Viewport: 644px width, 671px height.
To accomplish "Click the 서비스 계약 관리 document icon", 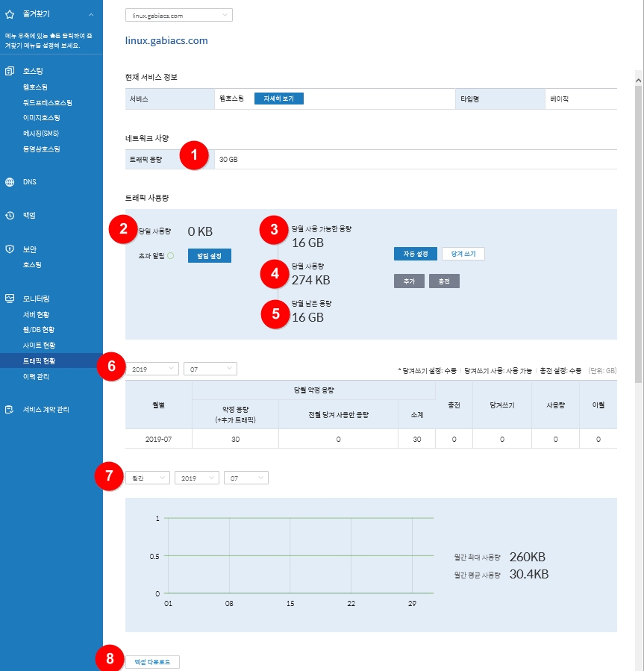I will 10,410.
